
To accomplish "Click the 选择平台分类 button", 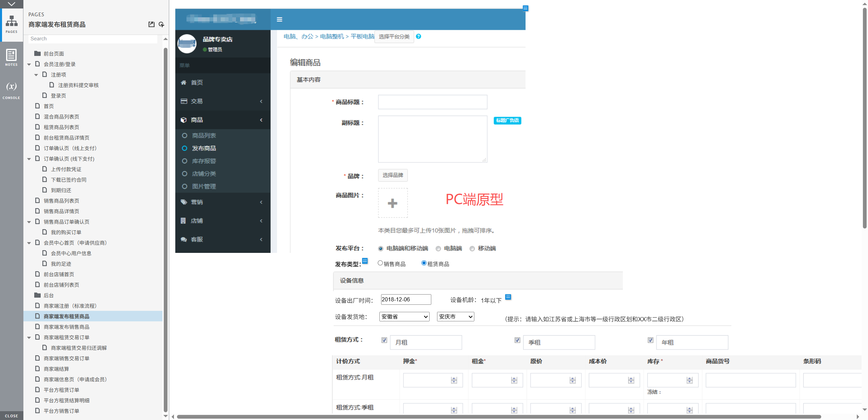I will coord(394,36).
